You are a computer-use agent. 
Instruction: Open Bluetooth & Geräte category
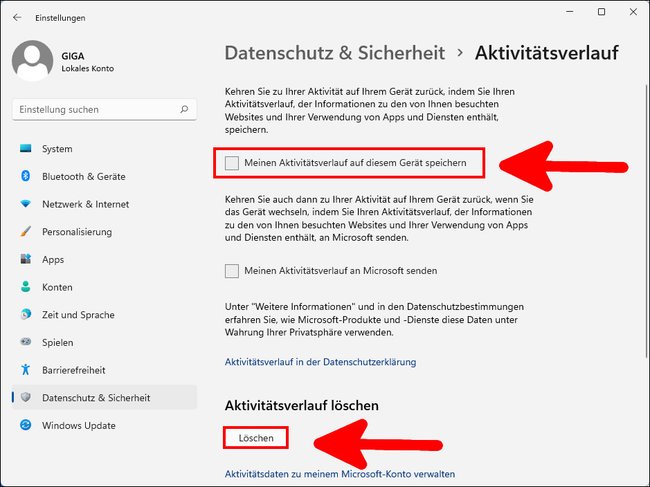click(84, 177)
